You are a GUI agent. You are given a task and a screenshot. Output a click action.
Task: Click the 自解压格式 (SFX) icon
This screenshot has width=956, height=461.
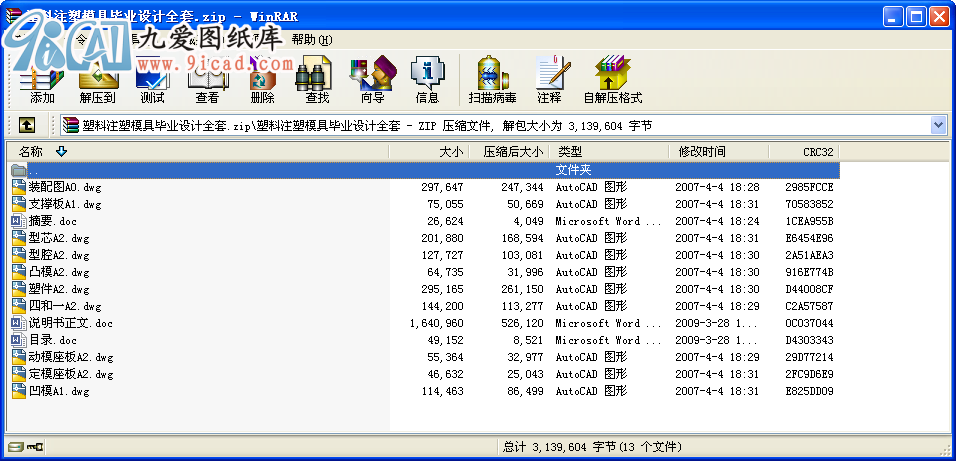(x=612, y=80)
